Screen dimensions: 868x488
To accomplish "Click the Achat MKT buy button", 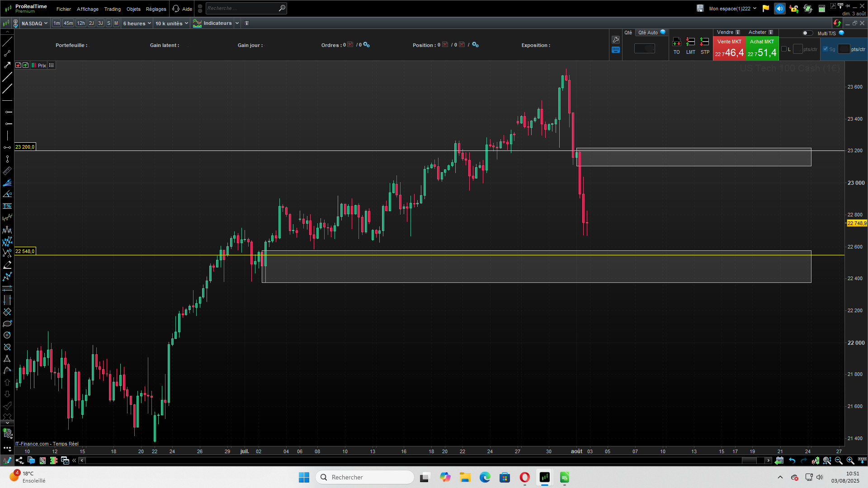I will [x=762, y=48].
